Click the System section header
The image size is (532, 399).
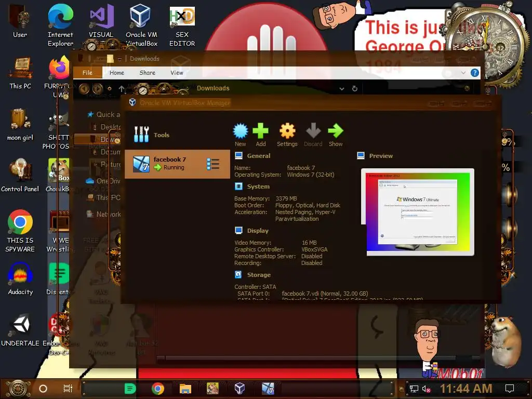(258, 187)
